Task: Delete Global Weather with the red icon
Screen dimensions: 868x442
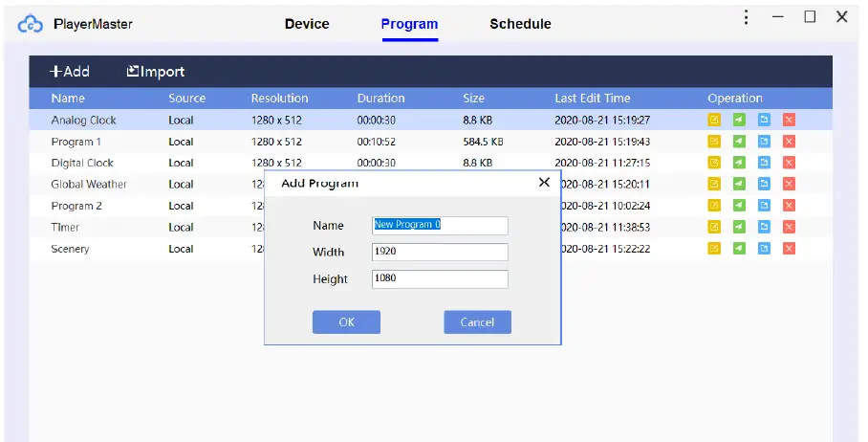Action: [789, 184]
